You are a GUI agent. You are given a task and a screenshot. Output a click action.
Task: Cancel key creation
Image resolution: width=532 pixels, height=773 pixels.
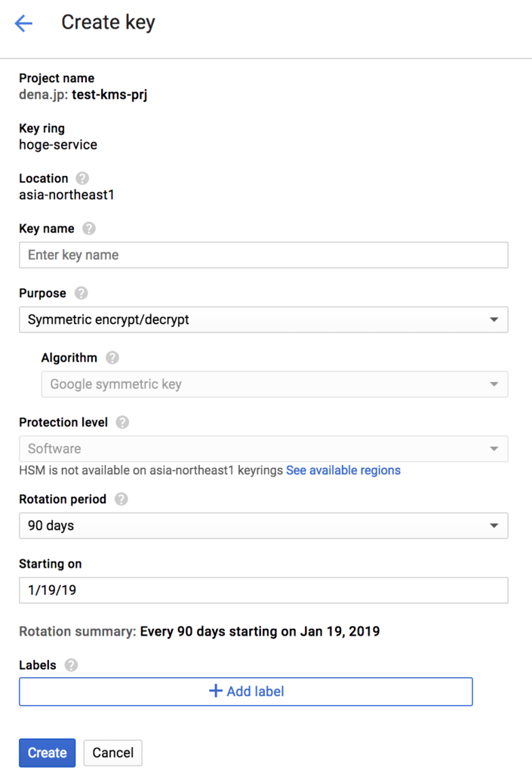112,753
